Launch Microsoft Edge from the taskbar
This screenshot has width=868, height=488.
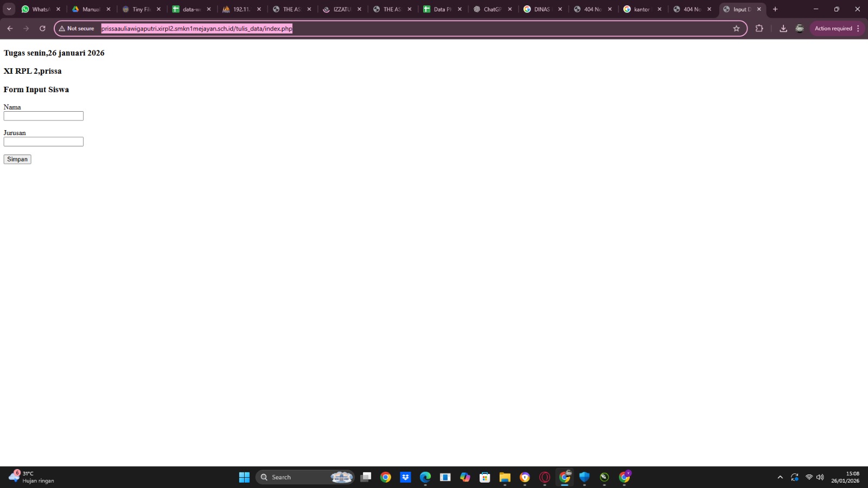point(425,477)
